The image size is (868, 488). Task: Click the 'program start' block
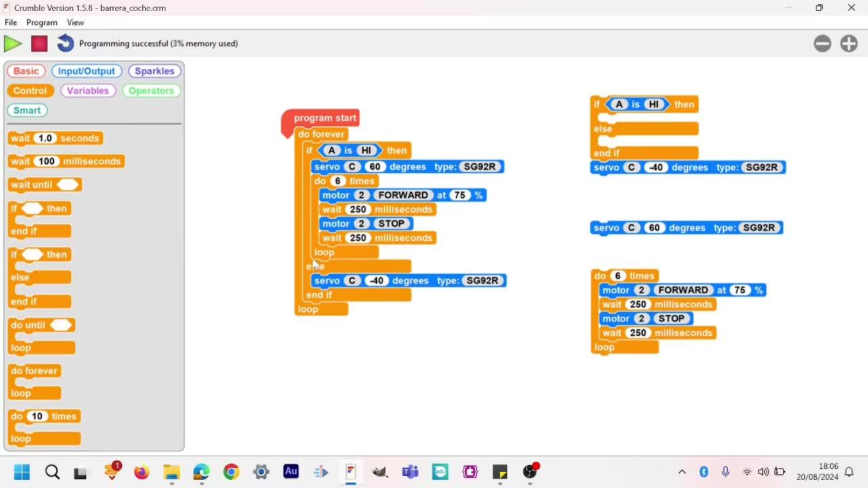click(x=320, y=118)
